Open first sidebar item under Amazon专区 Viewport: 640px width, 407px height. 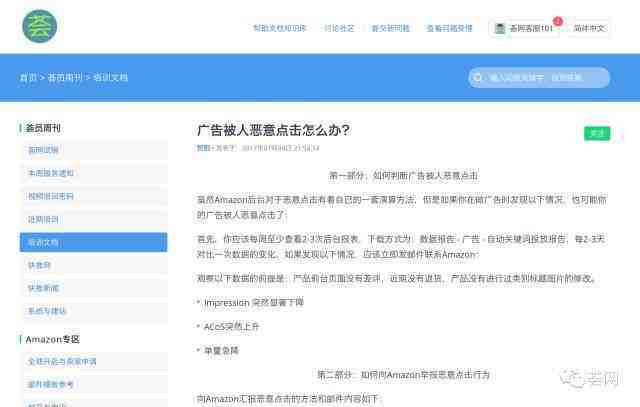(x=93, y=361)
